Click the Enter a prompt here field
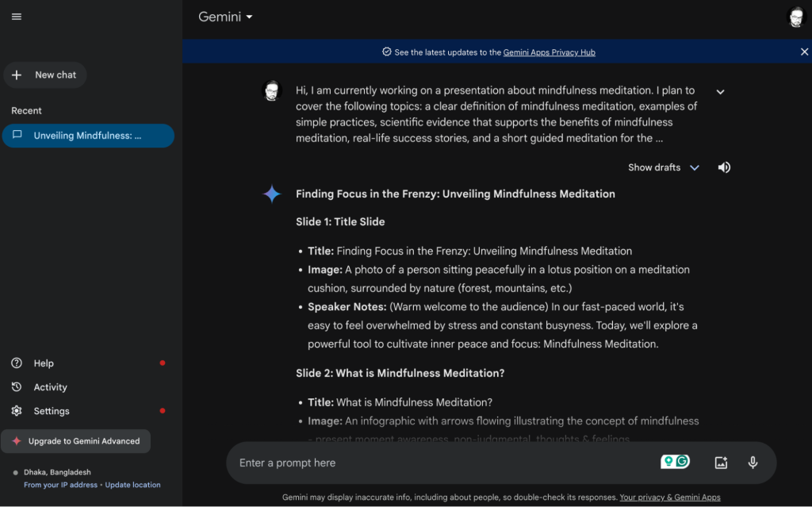This screenshot has height=507, width=812. [444, 463]
